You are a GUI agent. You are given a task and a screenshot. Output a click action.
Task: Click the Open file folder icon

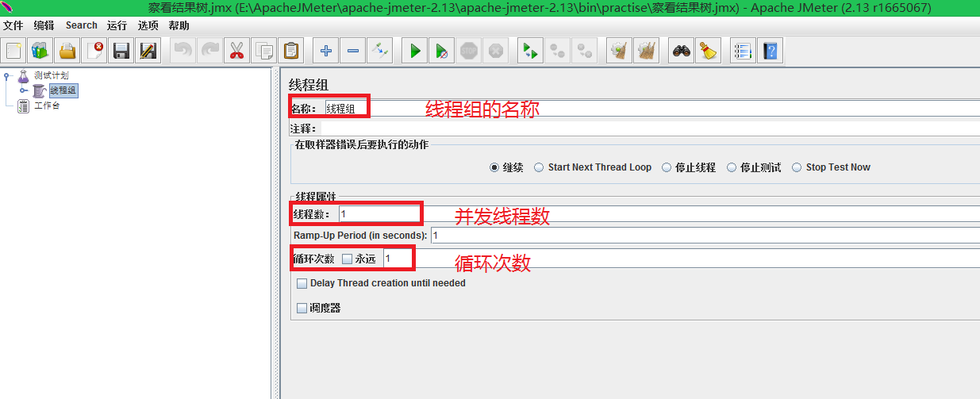point(67,52)
